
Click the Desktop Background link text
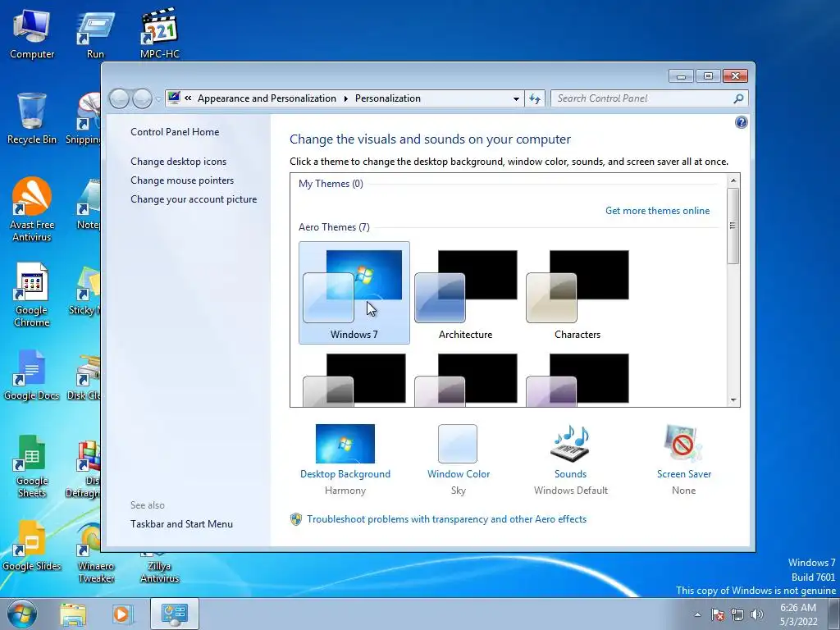pos(345,474)
